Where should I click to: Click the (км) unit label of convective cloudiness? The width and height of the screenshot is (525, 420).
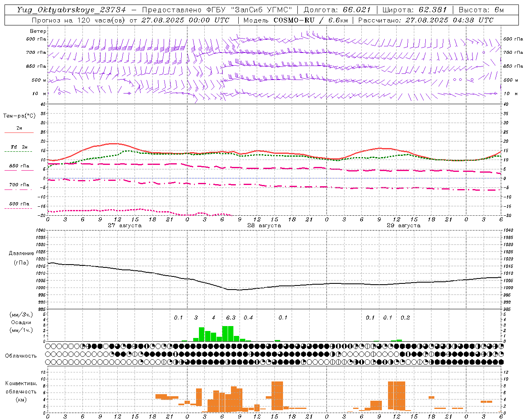[21, 399]
